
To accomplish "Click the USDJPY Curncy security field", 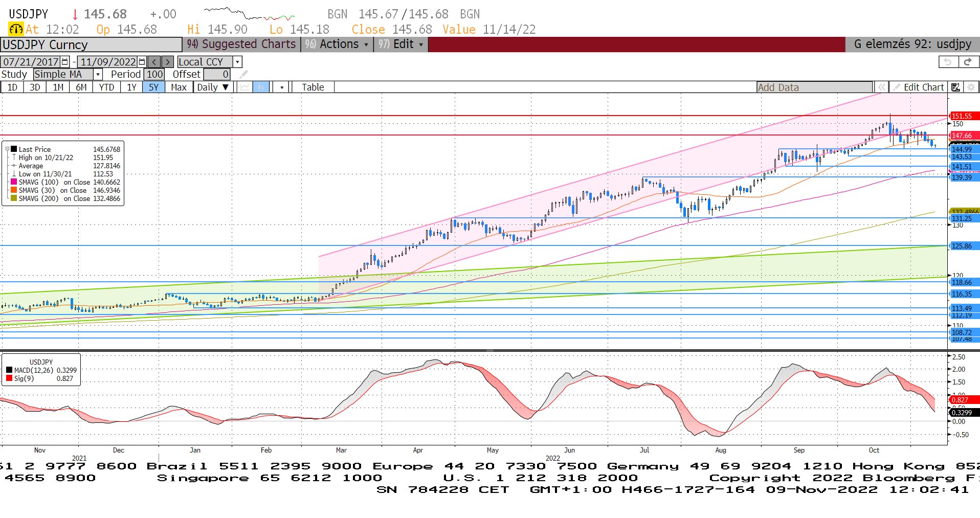I will coord(91,44).
